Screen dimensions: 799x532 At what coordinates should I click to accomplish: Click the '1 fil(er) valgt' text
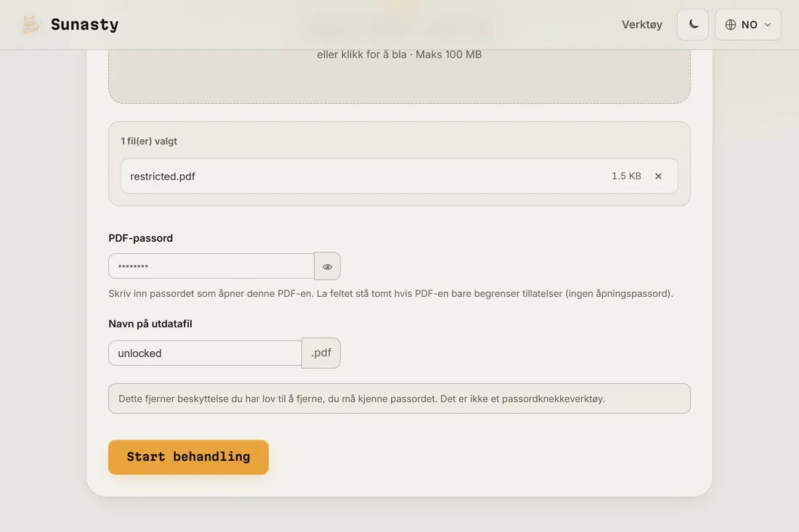(x=149, y=141)
